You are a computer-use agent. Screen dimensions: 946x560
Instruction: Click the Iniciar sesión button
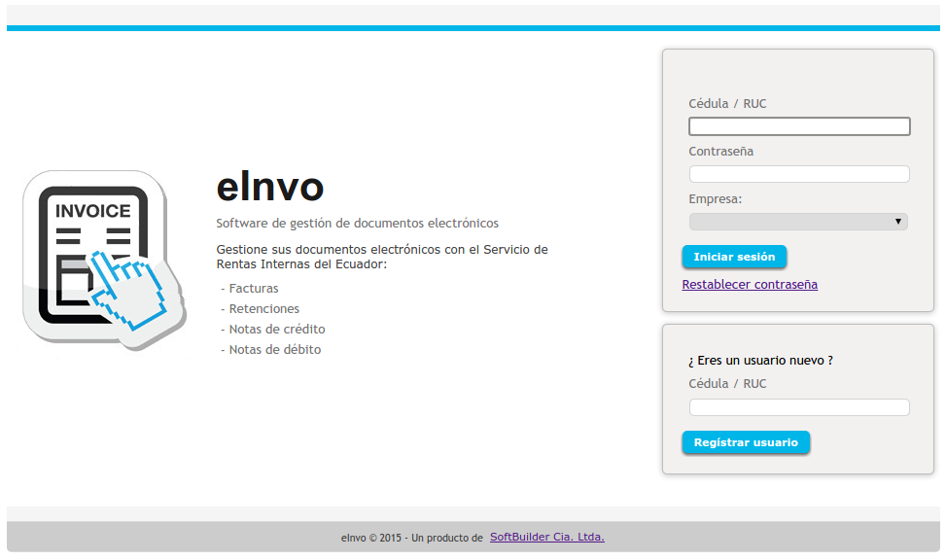click(734, 257)
